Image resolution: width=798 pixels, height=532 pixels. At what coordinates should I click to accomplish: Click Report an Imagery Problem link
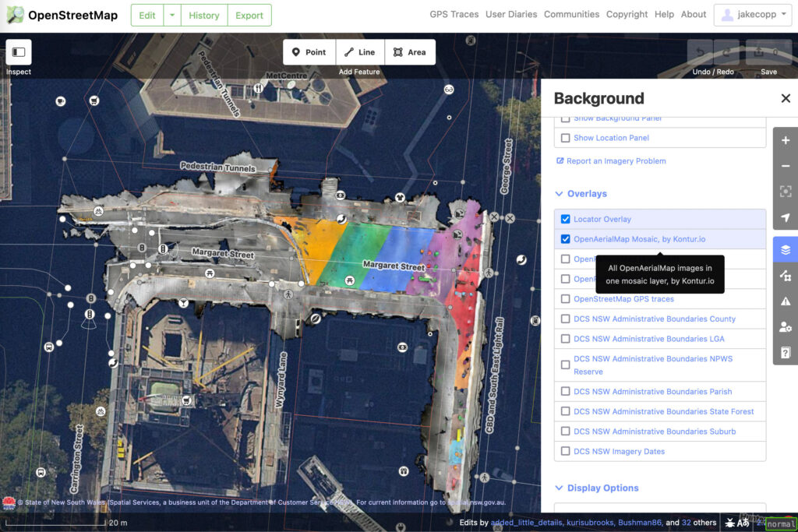[616, 160]
